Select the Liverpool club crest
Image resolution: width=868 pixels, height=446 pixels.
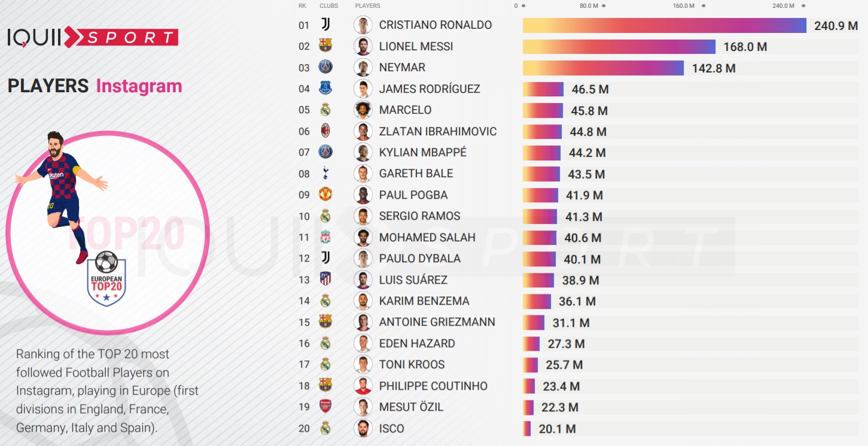[x=325, y=237]
